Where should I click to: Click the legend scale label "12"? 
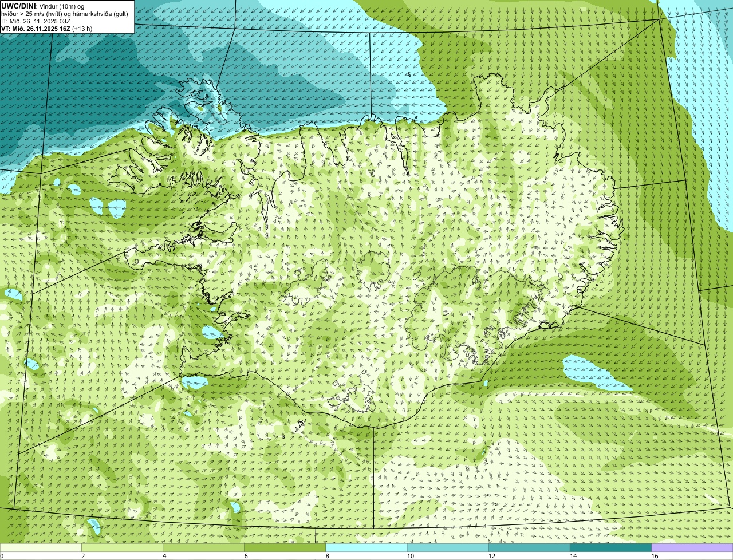492,556
